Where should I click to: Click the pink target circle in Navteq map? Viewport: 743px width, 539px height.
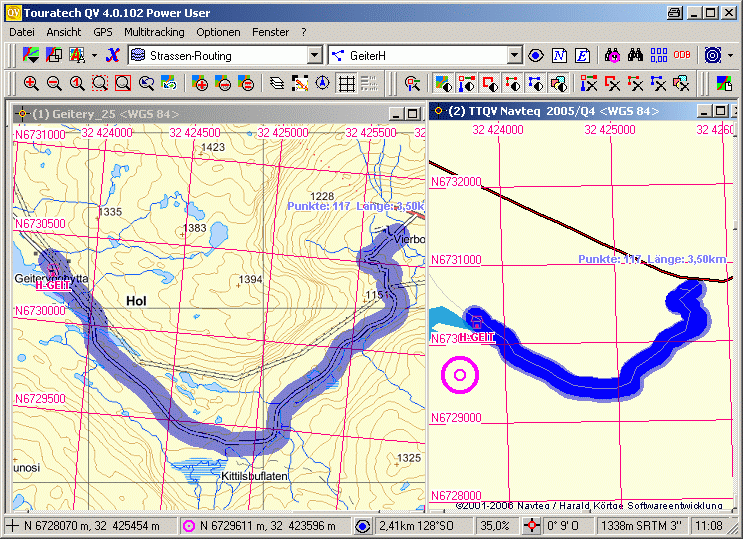460,375
